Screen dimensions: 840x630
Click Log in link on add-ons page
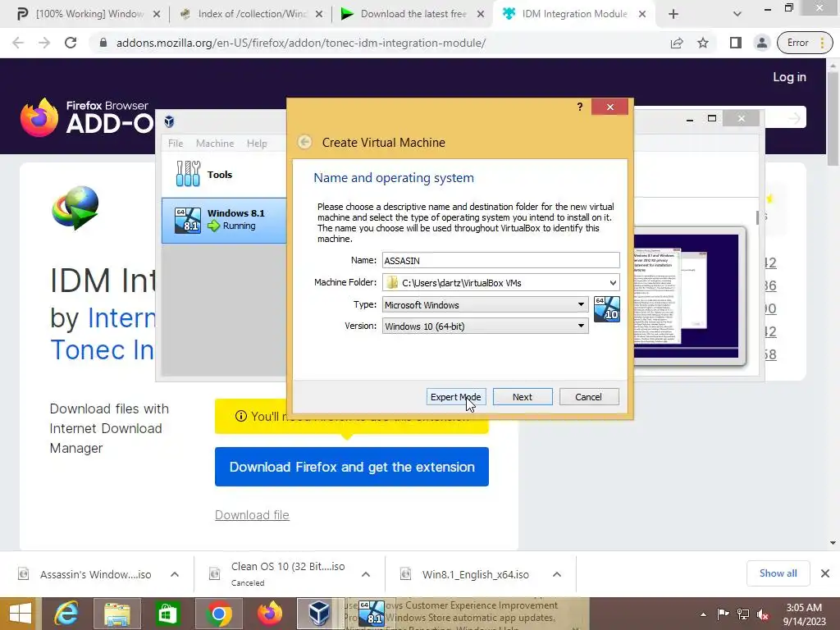click(789, 77)
